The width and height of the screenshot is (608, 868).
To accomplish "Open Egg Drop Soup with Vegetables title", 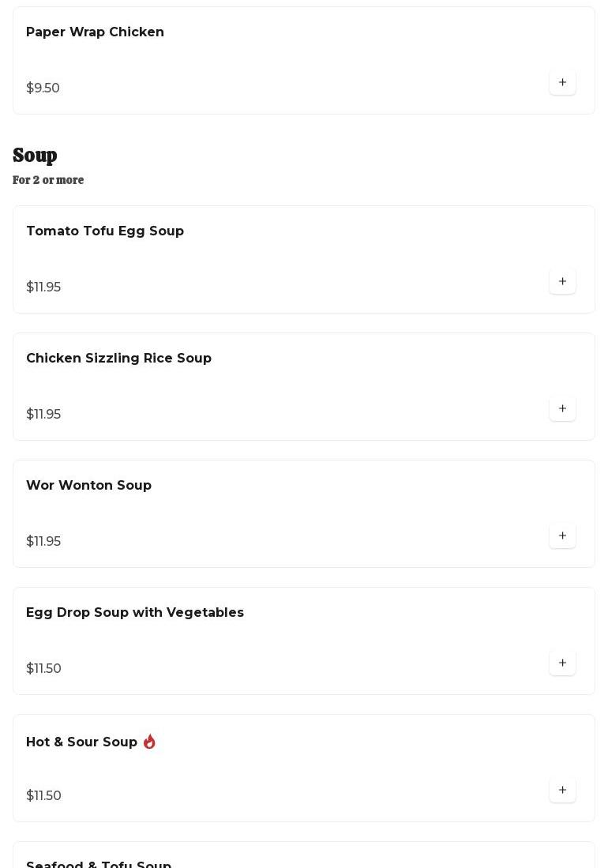I will [x=135, y=613].
